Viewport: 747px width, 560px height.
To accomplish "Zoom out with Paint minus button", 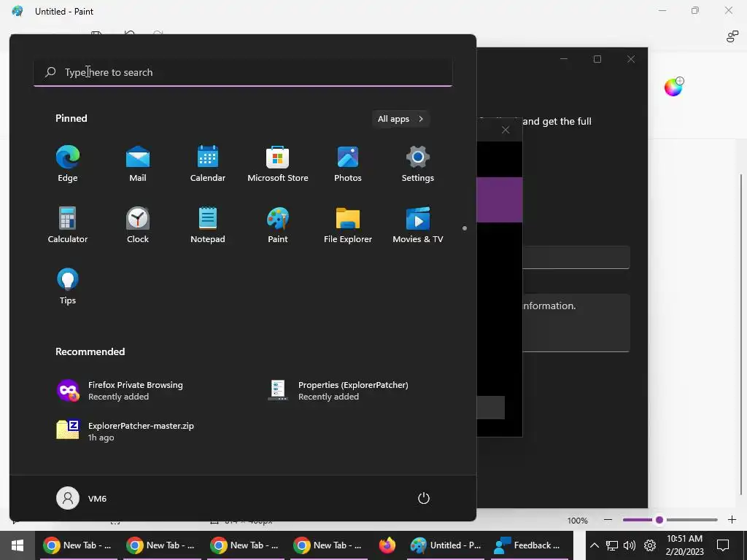I will 608,520.
